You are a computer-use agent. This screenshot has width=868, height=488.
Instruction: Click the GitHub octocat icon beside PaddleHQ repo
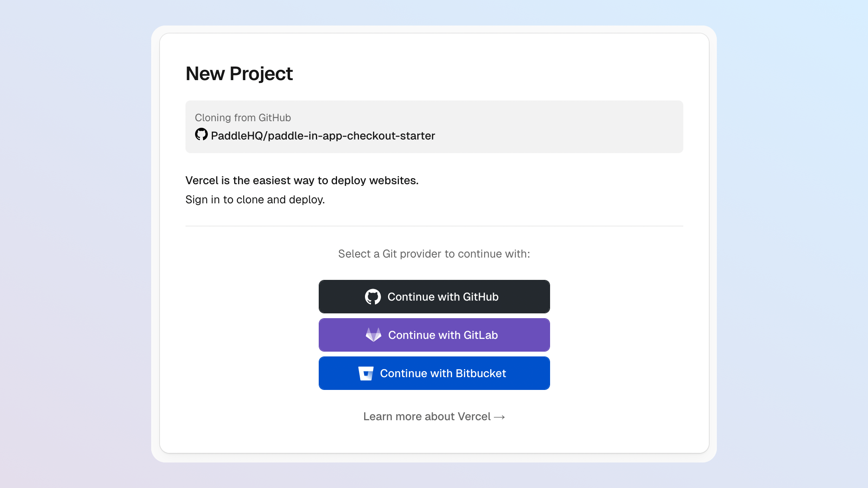[x=201, y=134]
